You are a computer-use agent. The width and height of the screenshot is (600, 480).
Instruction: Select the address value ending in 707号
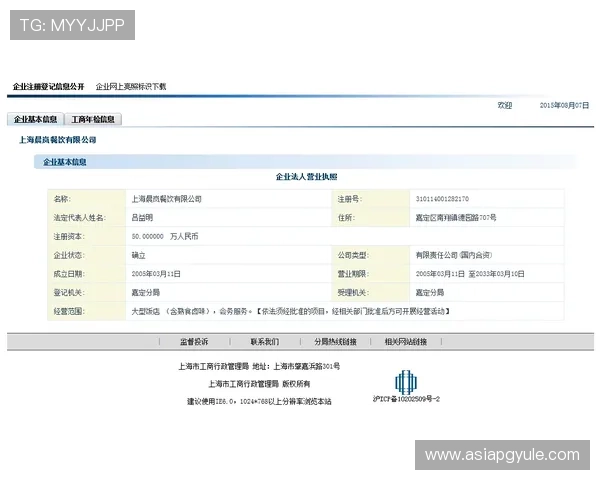tap(456, 218)
